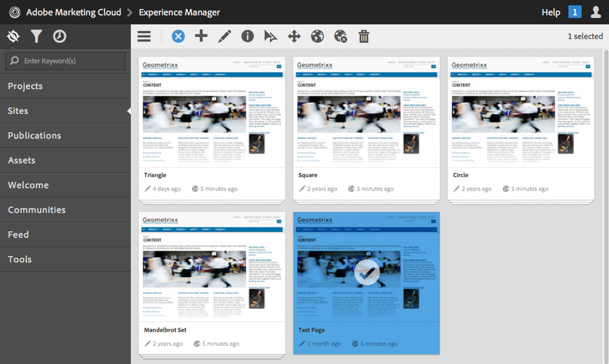Click the Unpublish globe icon
Image resolution: width=609 pixels, height=364 pixels.
[x=340, y=37]
